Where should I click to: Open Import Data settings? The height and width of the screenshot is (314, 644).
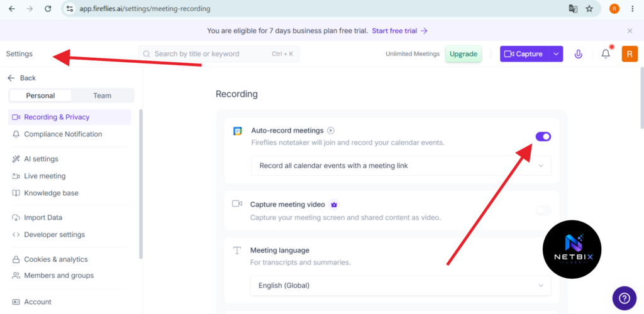(70, 218)
